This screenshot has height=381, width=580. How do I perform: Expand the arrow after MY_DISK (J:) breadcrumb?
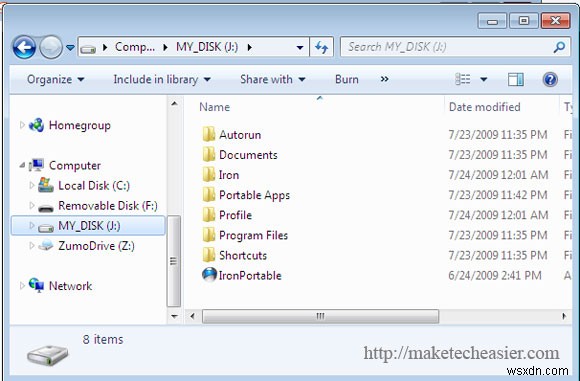250,47
